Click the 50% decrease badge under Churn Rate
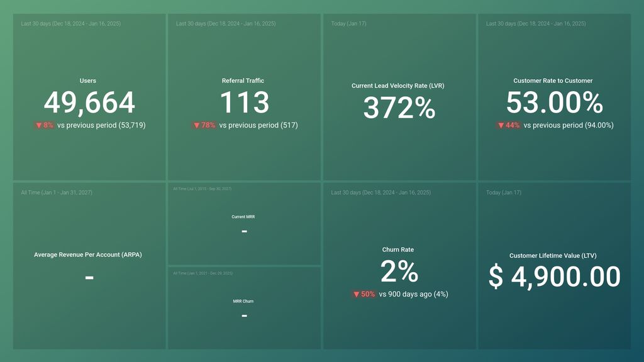The height and width of the screenshot is (362, 644). pyautogui.click(x=364, y=294)
